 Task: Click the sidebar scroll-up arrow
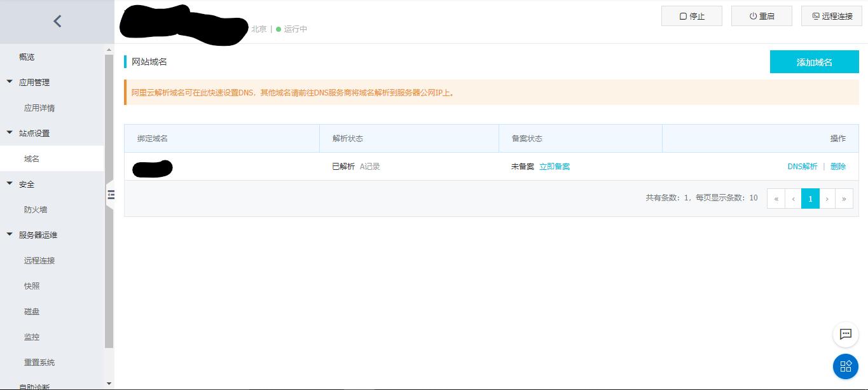pos(107,48)
